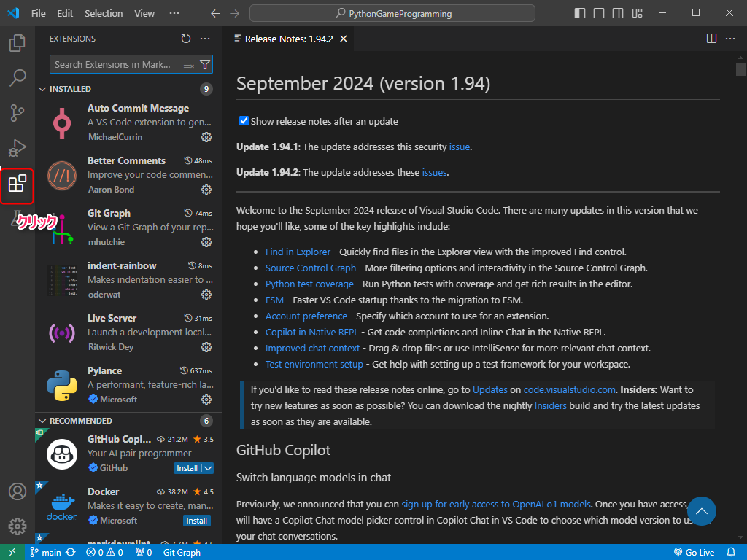Open the Explorer view in activity bar
Viewport: 747px width, 560px height.
click(18, 43)
